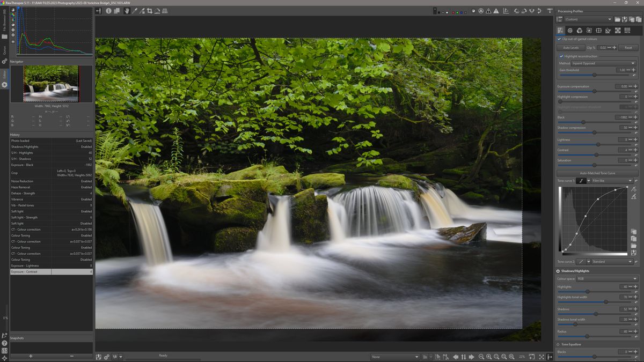The width and height of the screenshot is (644, 362).
Task: Toggle Shadows/Highlights tool power switch
Action: [557, 271]
